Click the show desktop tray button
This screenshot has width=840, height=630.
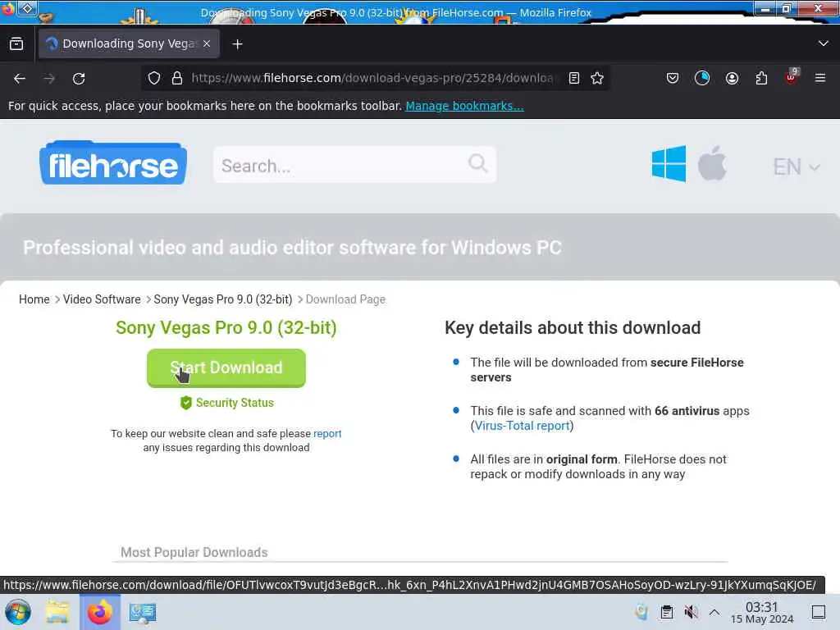pyautogui.click(x=819, y=612)
